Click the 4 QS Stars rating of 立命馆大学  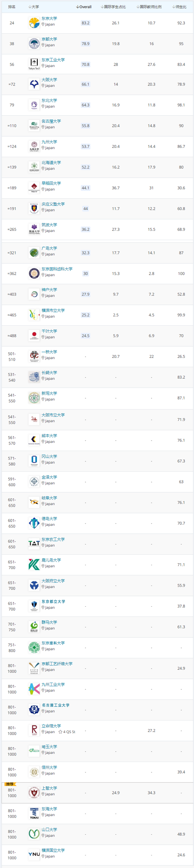point(67,732)
